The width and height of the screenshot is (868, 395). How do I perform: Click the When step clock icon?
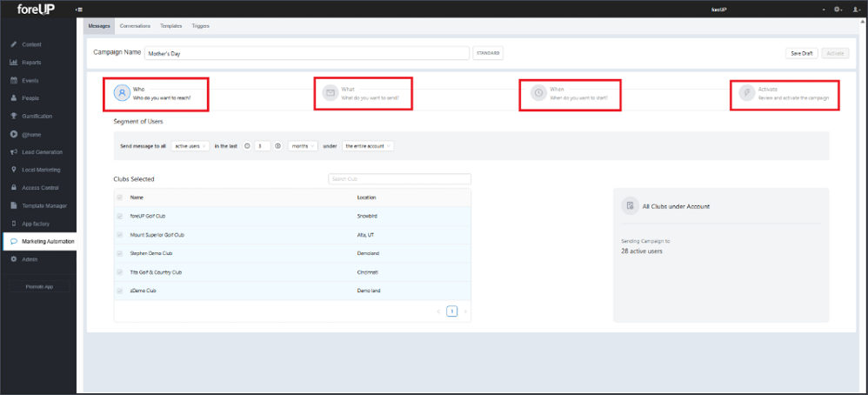point(538,92)
